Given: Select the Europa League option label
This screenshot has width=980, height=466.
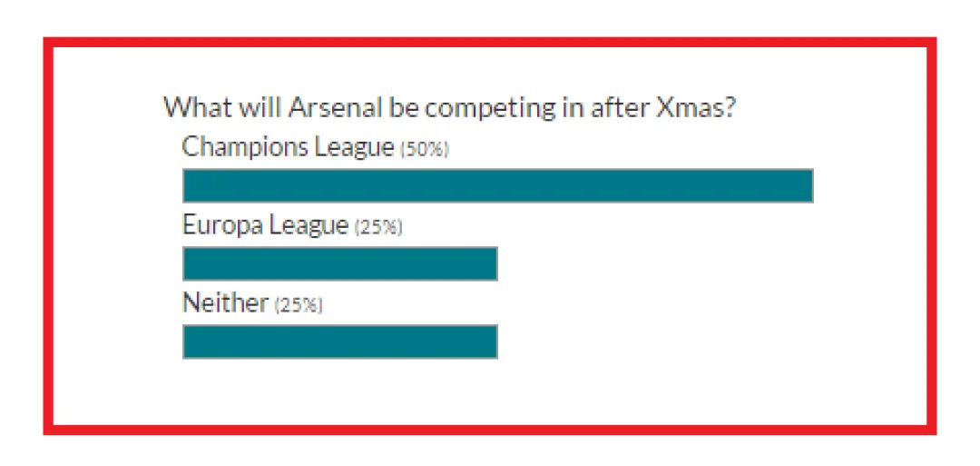Looking at the screenshot, I should [265, 226].
